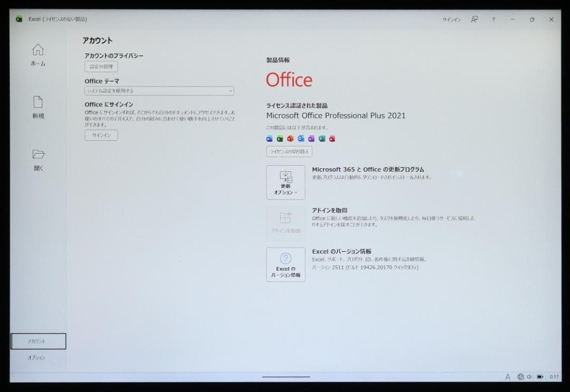Open 設定の管理 under account privacy
570x392 pixels.
[101, 66]
